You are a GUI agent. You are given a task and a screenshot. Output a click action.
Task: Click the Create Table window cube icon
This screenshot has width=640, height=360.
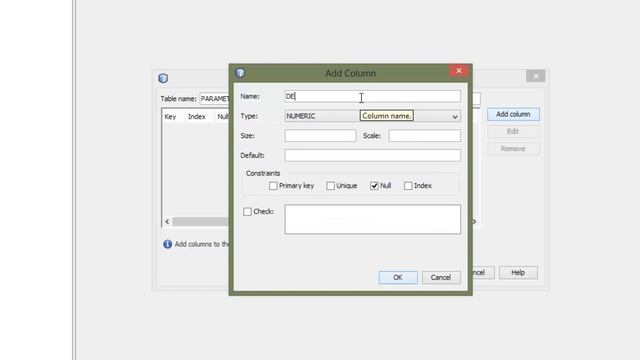pos(163,78)
